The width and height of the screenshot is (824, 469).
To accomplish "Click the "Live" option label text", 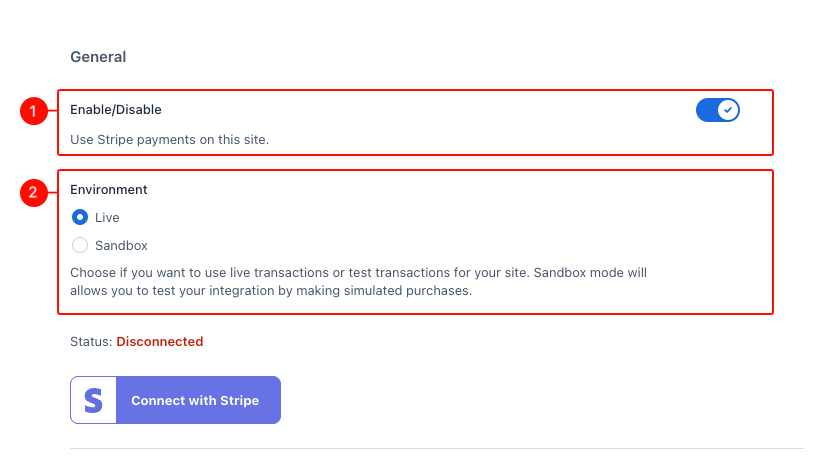I will click(107, 217).
